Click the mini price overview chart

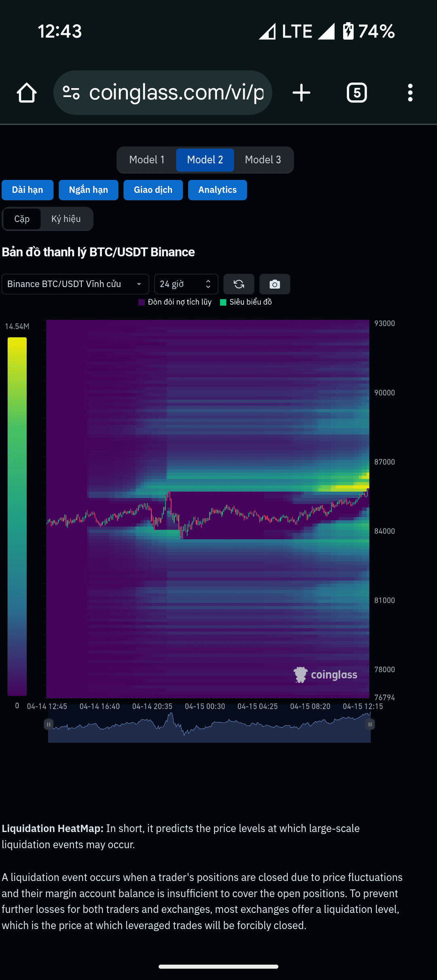coord(209,728)
